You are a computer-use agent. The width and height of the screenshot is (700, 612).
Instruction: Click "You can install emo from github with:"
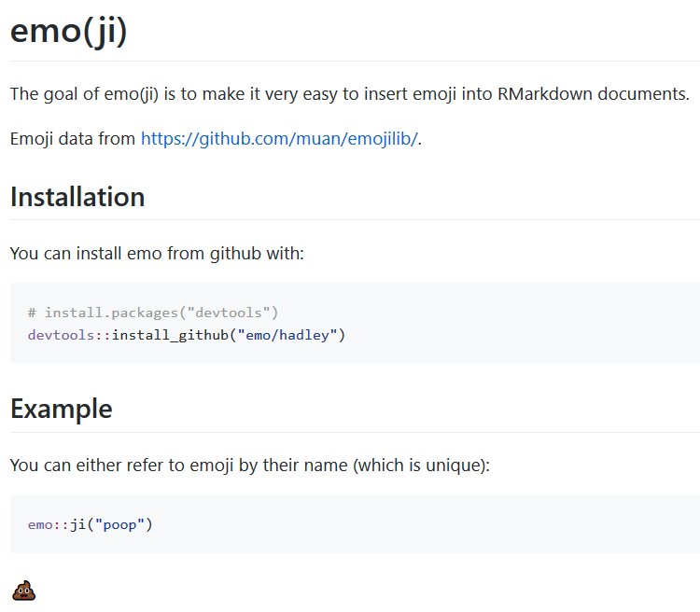[x=157, y=254]
